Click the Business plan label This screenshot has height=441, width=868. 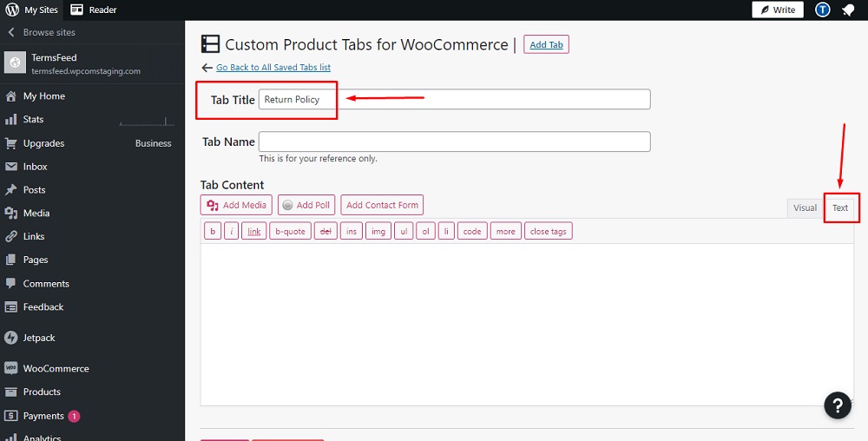(154, 143)
